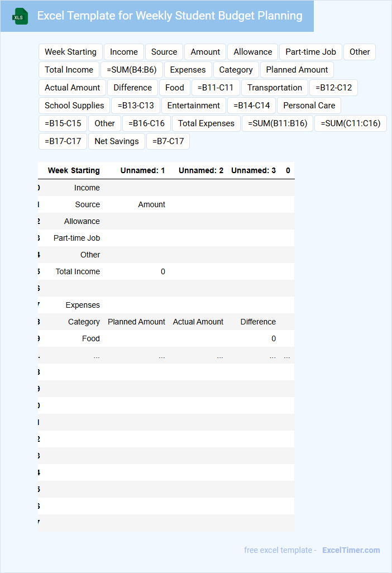Select the Net Savings tag
This screenshot has width=392, height=573.
pyautogui.click(x=117, y=141)
